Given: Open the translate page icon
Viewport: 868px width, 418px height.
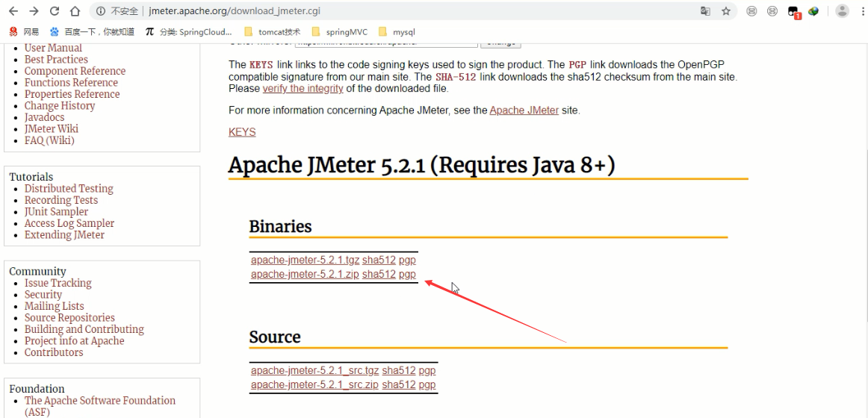Looking at the screenshot, I should click(x=705, y=11).
